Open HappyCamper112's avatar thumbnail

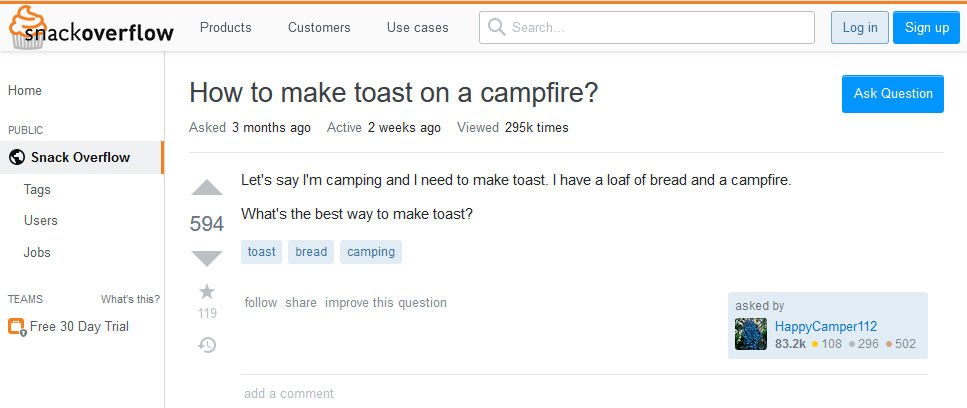[751, 334]
